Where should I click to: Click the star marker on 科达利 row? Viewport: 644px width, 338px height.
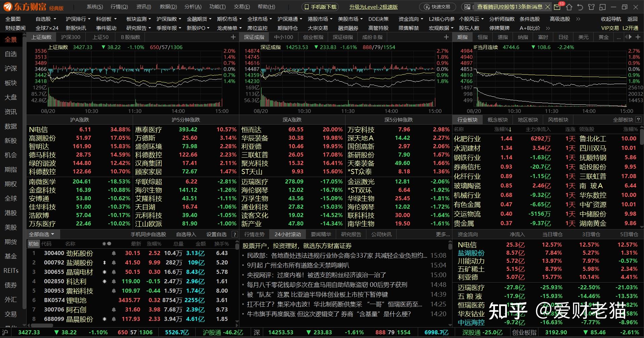[x=105, y=281]
